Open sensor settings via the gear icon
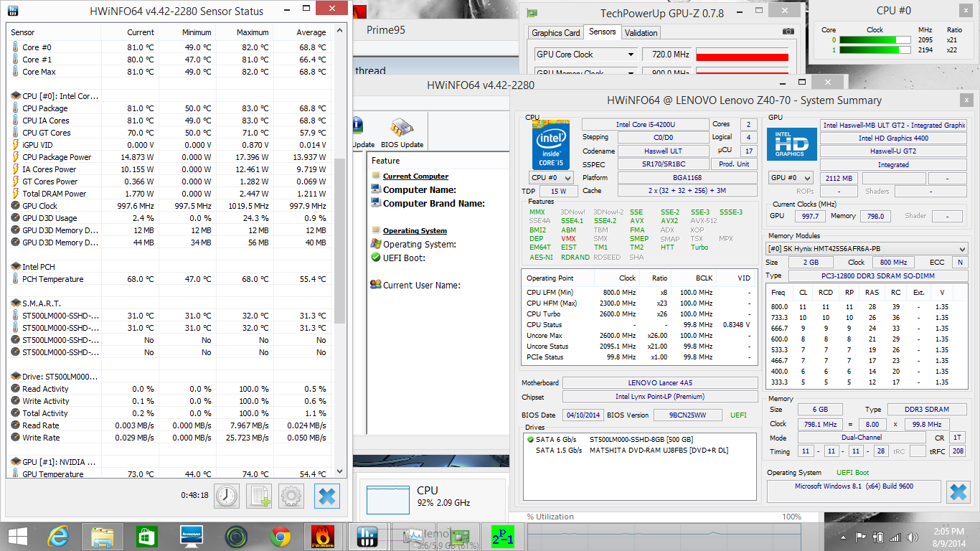The width and height of the screenshot is (980, 551). (291, 496)
